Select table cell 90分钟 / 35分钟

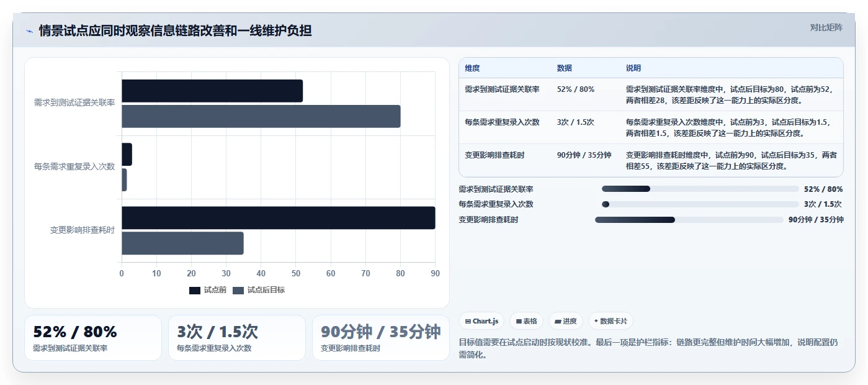[584, 155]
